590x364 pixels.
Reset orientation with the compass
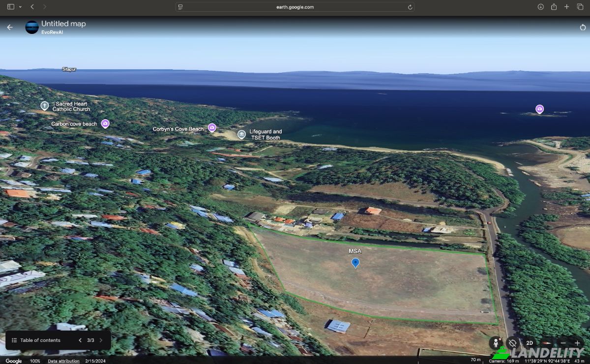(x=546, y=343)
